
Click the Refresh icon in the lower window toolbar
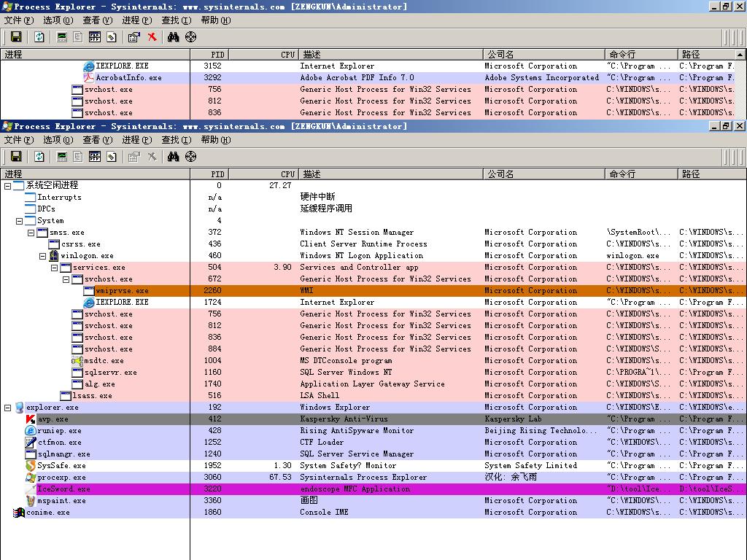click(39, 157)
